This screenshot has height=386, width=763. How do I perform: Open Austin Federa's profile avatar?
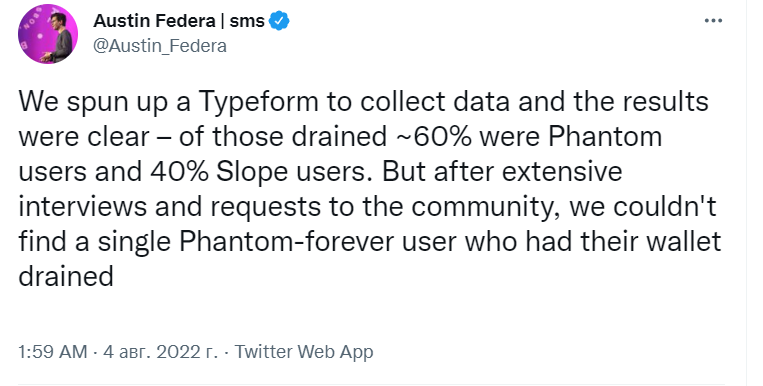point(48,35)
